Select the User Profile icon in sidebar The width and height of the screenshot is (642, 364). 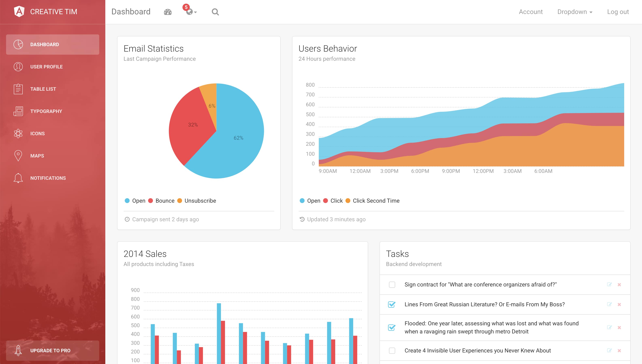click(x=18, y=66)
